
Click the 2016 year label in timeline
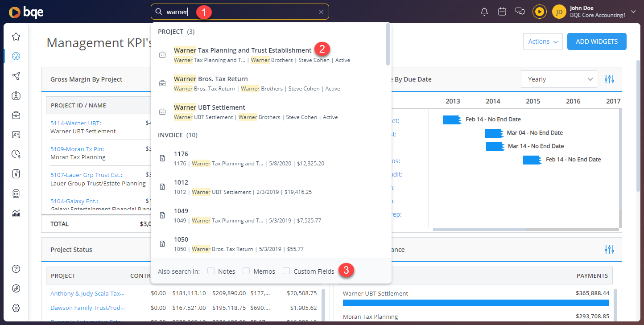[x=573, y=101]
